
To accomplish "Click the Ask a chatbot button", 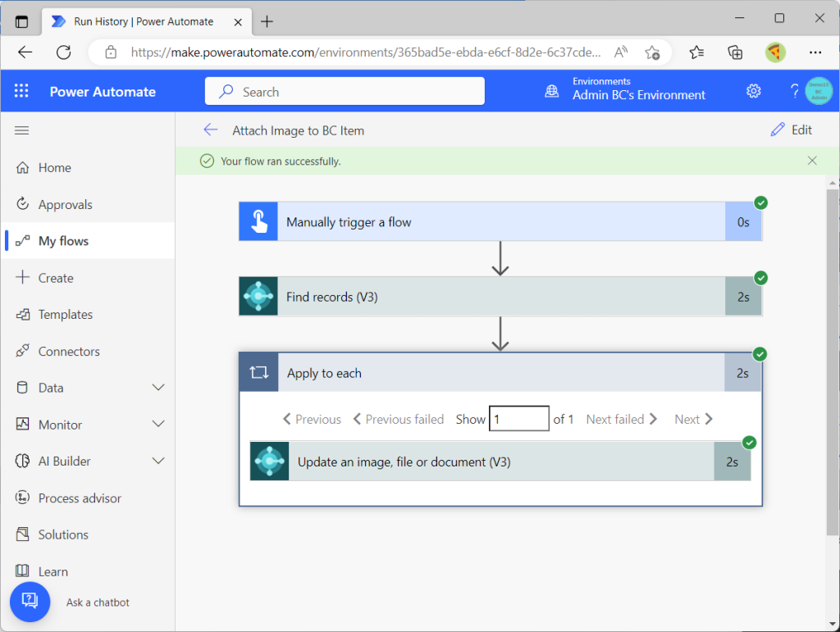I will pos(30,602).
